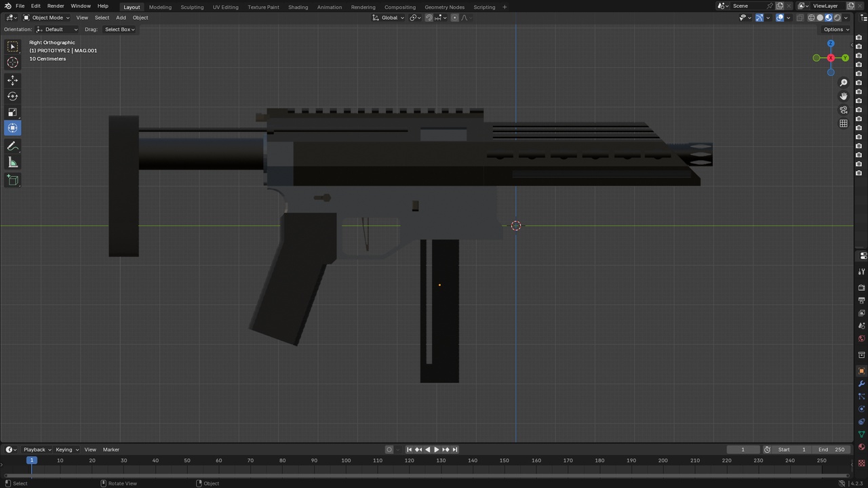This screenshot has height=488, width=868.
Task: Open the Modifiers wrench properties tab
Action: pos(862,384)
